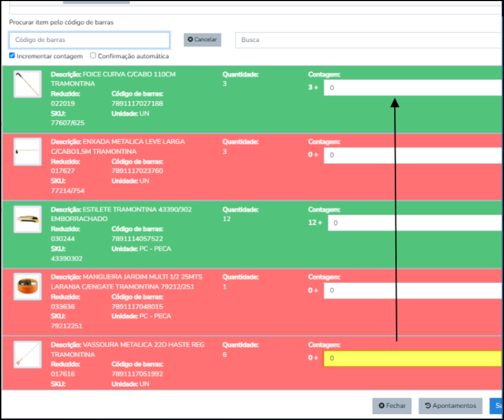Open the ESTILETE TRAMONTINA product thumbnail

(x=28, y=219)
